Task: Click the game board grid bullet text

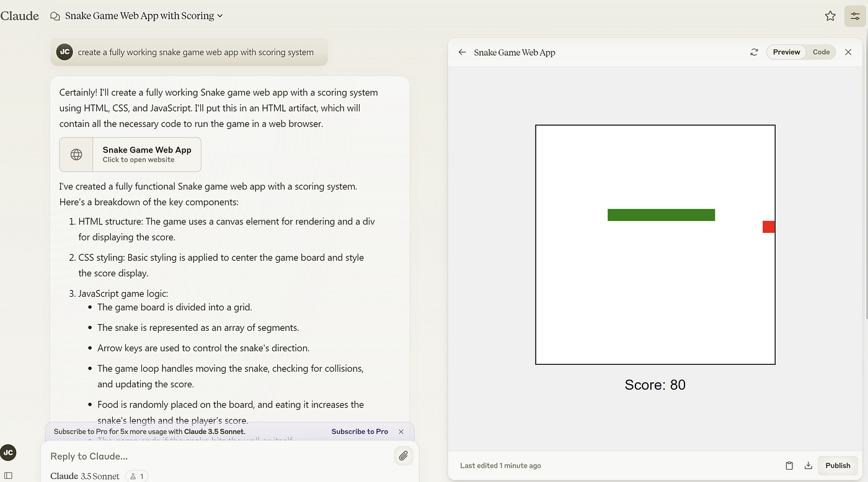Action: click(x=175, y=307)
